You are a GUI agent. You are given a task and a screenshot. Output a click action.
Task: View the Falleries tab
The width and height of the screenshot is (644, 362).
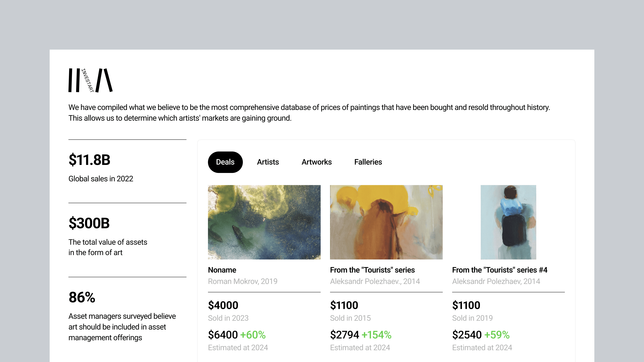pyautogui.click(x=368, y=162)
